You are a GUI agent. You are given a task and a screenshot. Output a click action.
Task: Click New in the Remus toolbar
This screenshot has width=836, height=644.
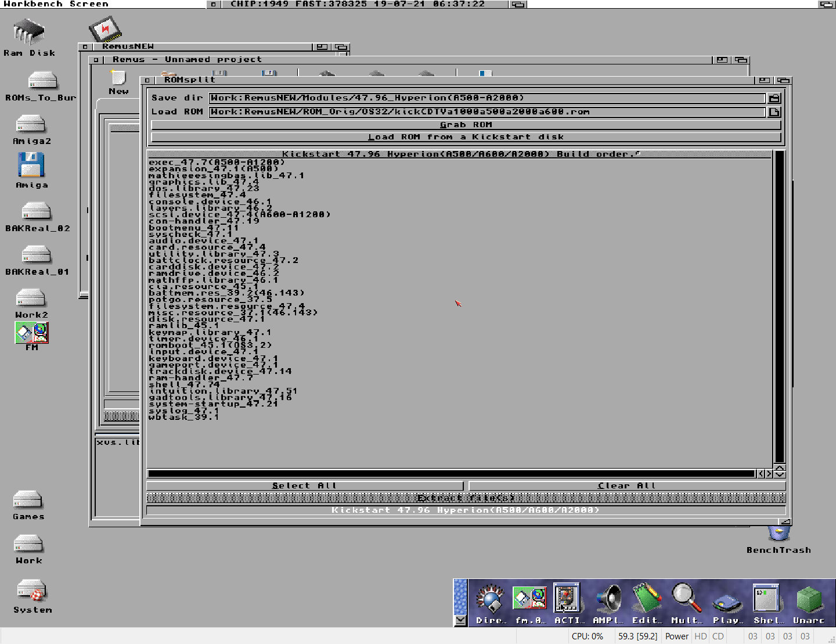point(118,82)
